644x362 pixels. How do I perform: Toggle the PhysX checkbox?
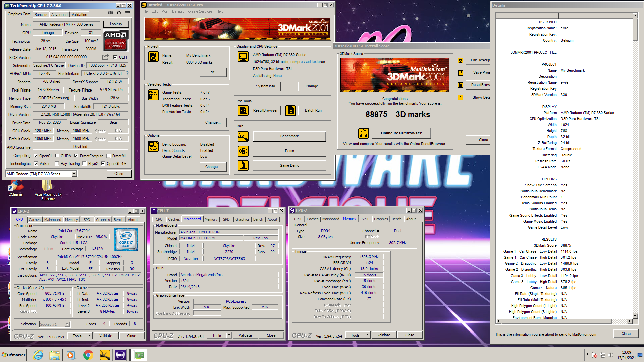point(84,163)
